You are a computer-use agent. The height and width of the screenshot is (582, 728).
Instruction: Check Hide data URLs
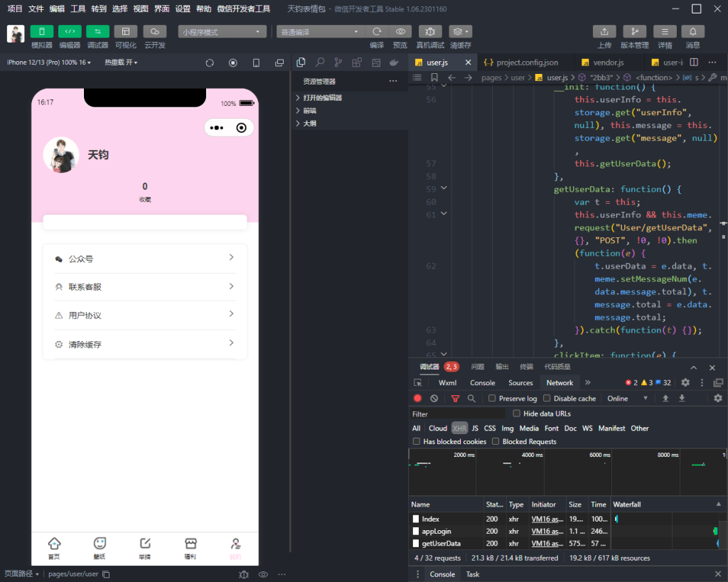coord(516,413)
